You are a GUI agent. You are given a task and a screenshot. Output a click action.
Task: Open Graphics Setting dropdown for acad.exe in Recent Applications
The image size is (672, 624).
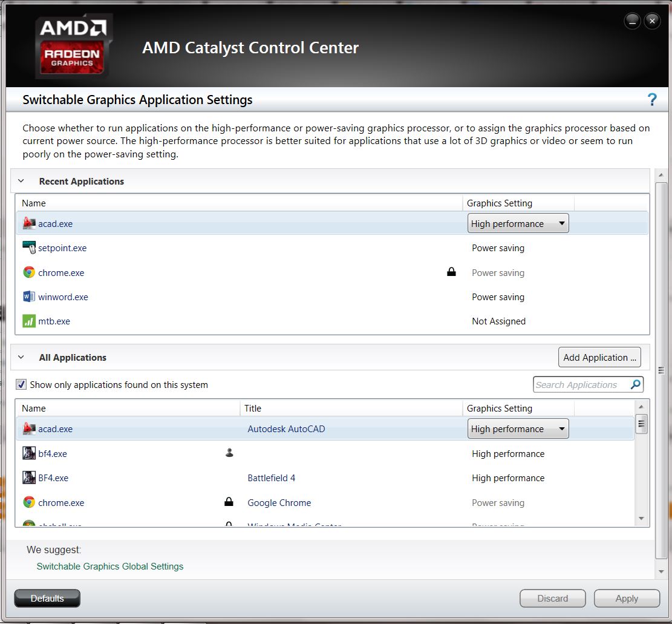(518, 223)
